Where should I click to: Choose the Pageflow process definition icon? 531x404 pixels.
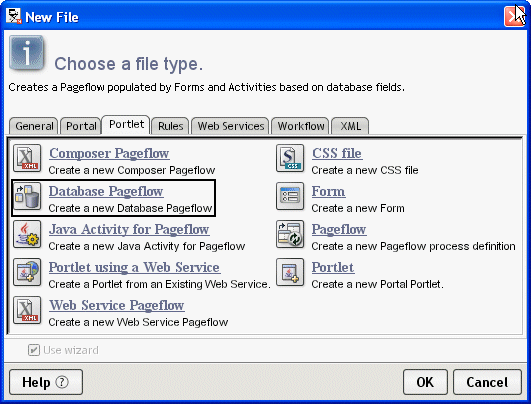point(290,234)
